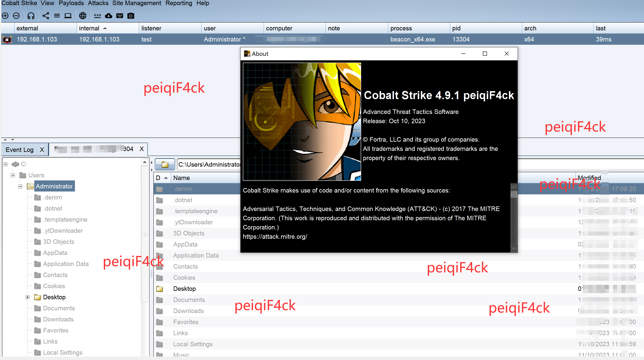View downloaded files cloud icon
The width and height of the screenshot is (644, 360).
[109, 16]
